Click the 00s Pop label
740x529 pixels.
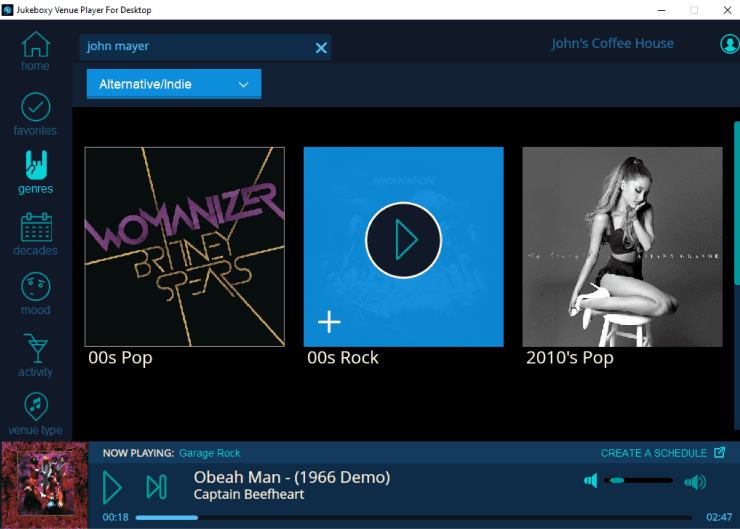pos(120,358)
